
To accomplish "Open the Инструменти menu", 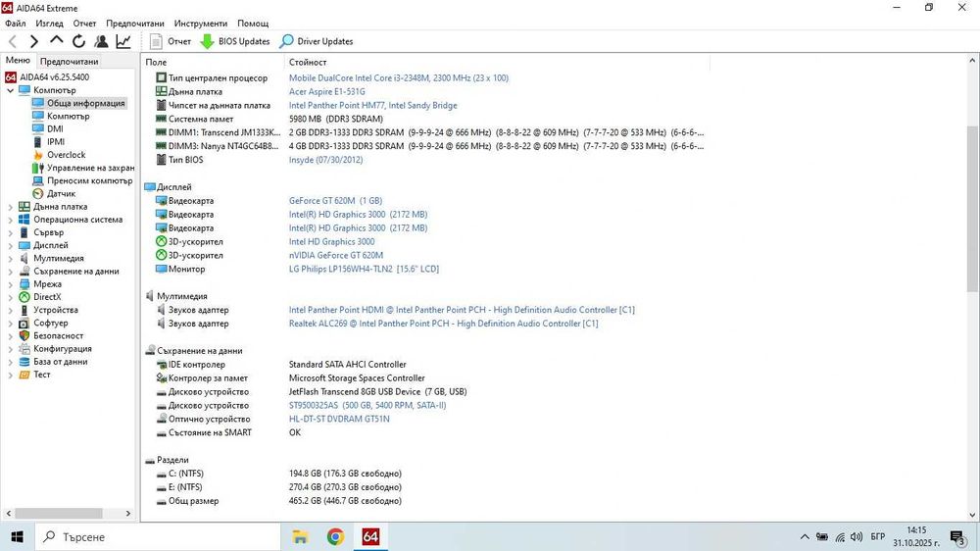I will point(201,24).
